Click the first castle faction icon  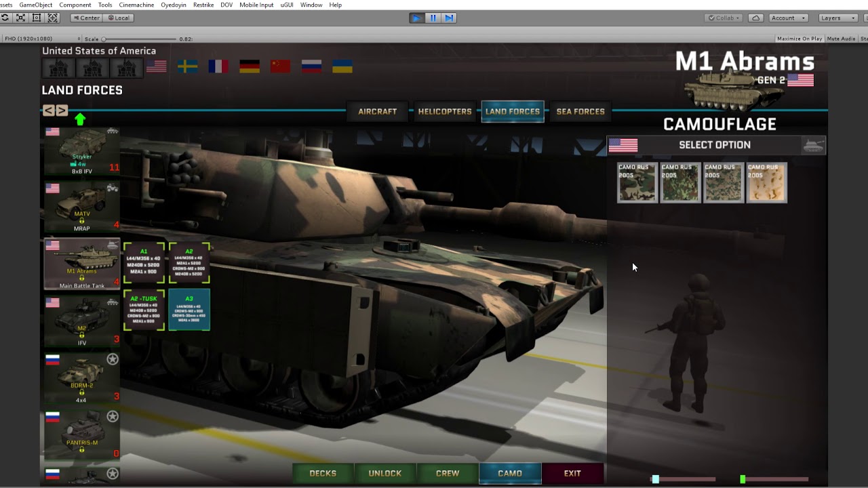pos(58,68)
